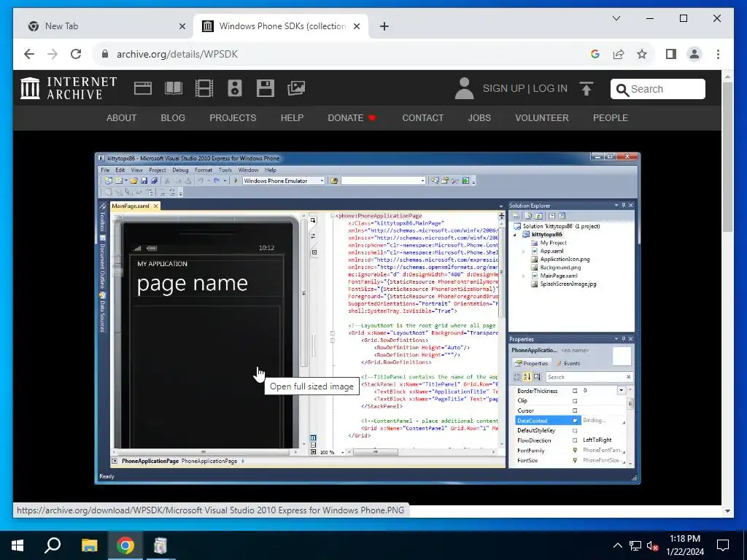Viewport: 747px width, 560px height.
Task: Open ABOUT in Archive navigation
Action: click(x=121, y=118)
